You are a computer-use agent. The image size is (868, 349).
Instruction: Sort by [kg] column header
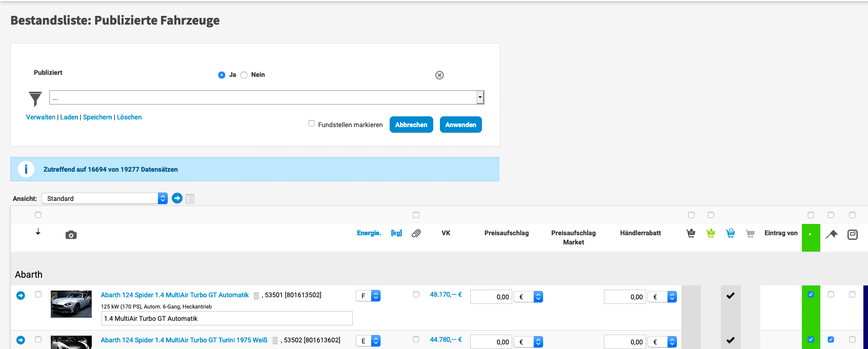(396, 233)
